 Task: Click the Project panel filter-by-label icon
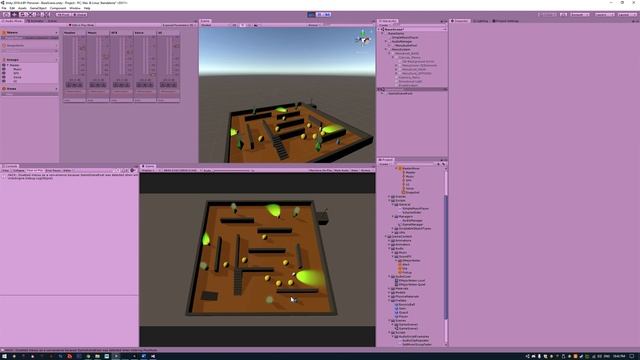[x=443, y=164]
